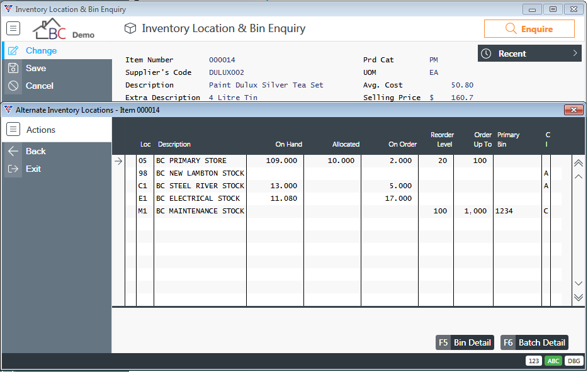Viewport: 588px width, 372px height.
Task: Jump to bottom with double down arrow
Action: click(579, 297)
